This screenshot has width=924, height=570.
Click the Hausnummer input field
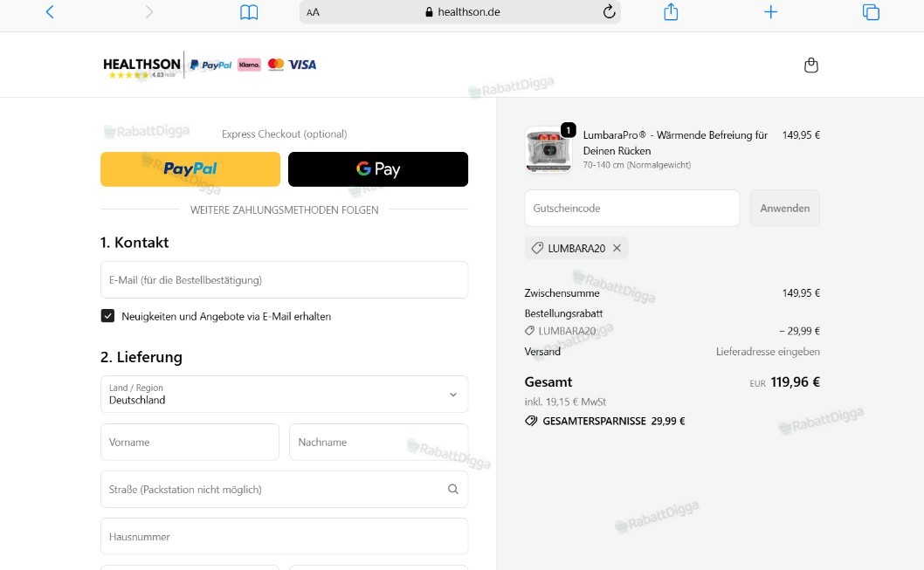pos(284,536)
